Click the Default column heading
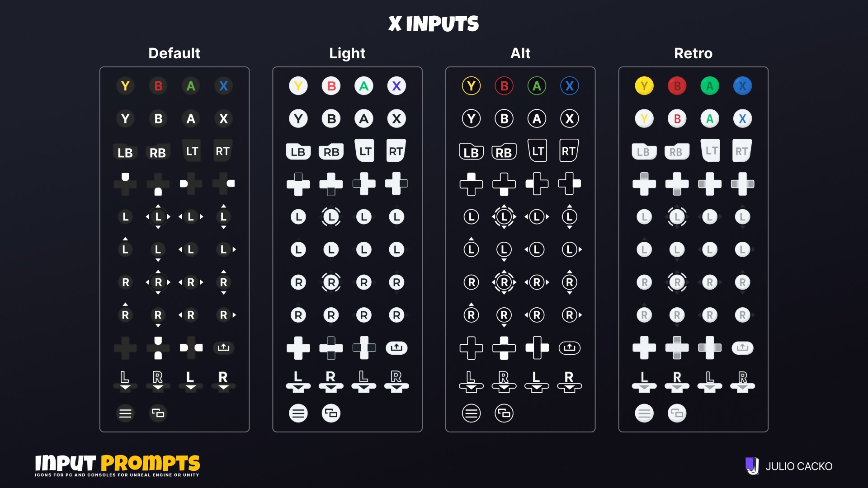The width and height of the screenshot is (868, 488). [174, 53]
